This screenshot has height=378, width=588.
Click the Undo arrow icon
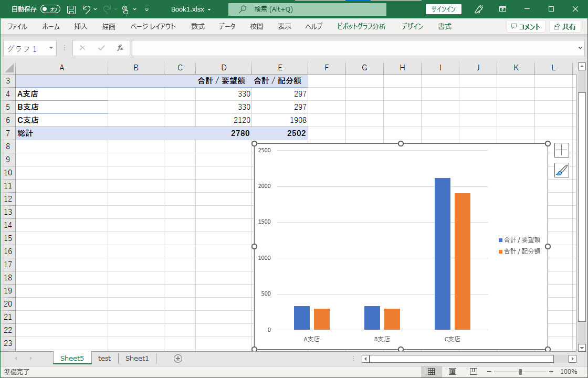point(87,9)
